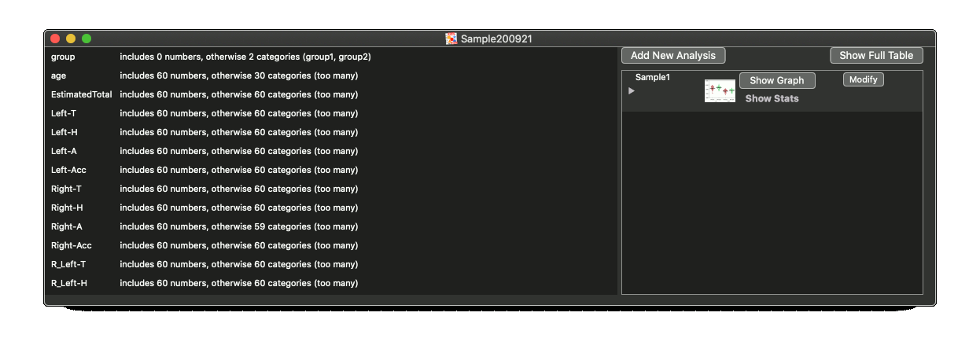980x364 pixels.
Task: Select the 'R_Left-T' variable row
Action: pos(331,264)
